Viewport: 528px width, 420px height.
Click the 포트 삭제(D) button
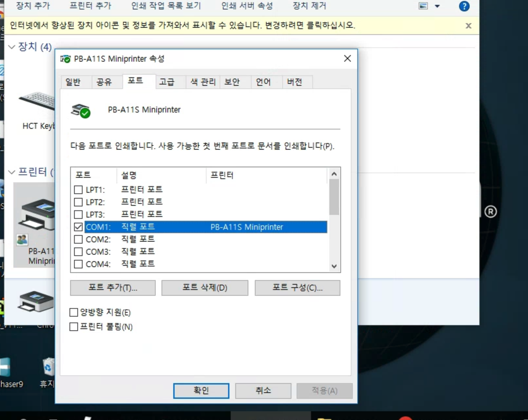click(x=205, y=288)
